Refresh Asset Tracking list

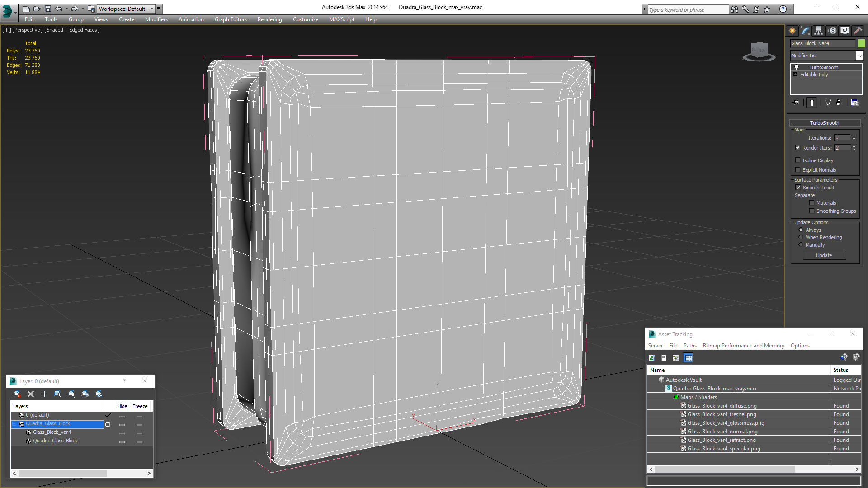click(652, 358)
